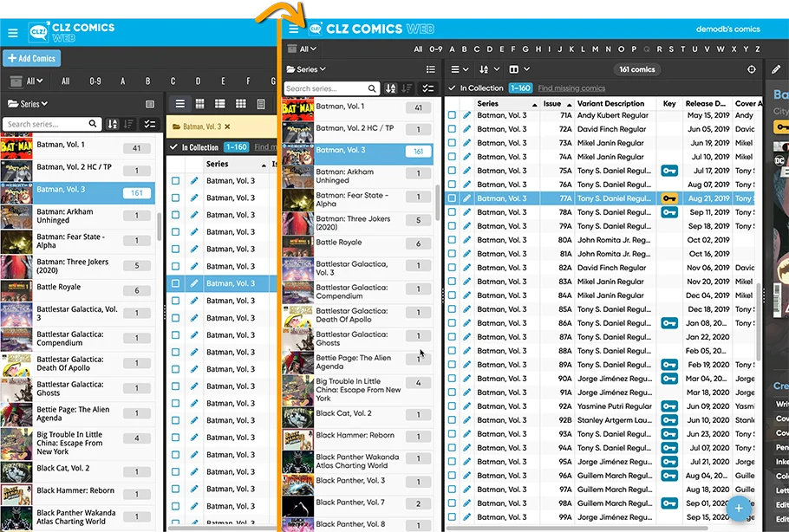
Task: Check the box for issue 71A row
Action: (452, 115)
